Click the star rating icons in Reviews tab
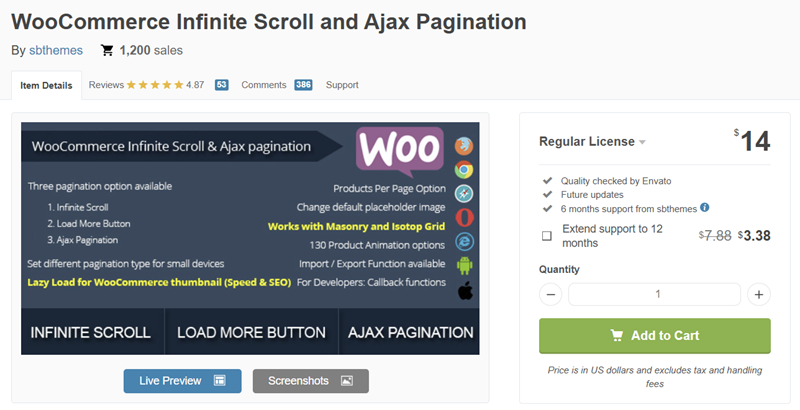The height and width of the screenshot is (410, 800). pos(155,85)
